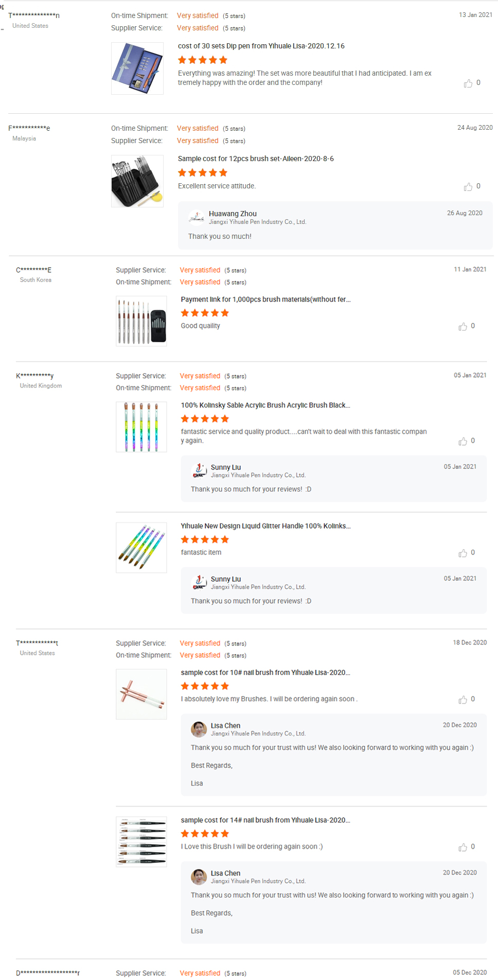
Task: Like the 'fantastic item' review
Action: 463,553
